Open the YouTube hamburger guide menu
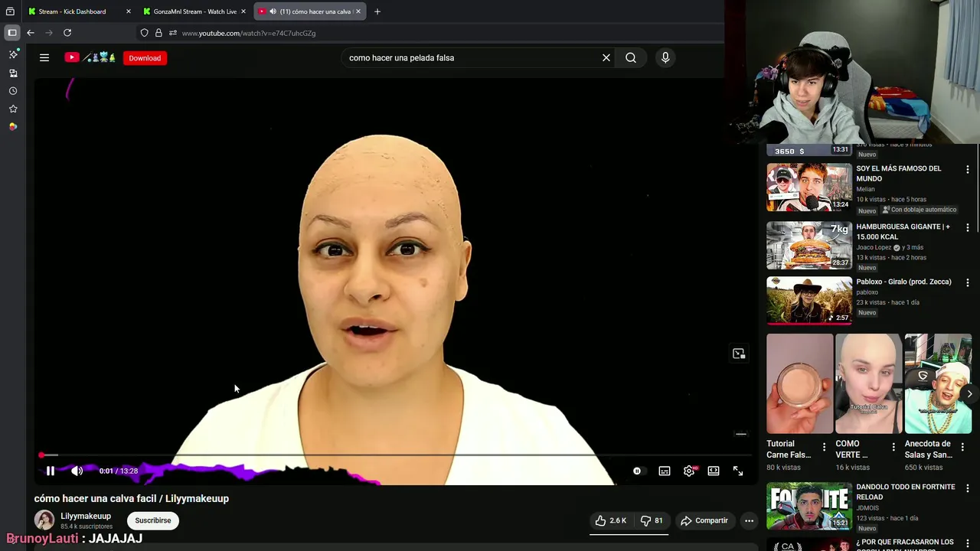 click(44, 57)
